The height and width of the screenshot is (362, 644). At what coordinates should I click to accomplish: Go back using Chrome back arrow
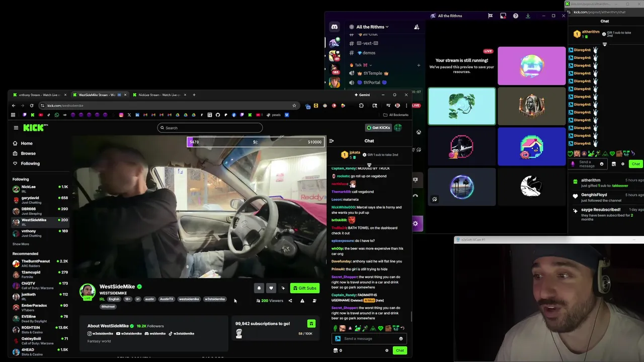coord(14,106)
